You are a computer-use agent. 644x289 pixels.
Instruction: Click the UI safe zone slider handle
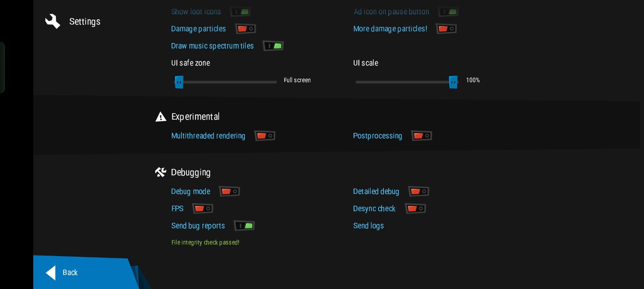179,82
